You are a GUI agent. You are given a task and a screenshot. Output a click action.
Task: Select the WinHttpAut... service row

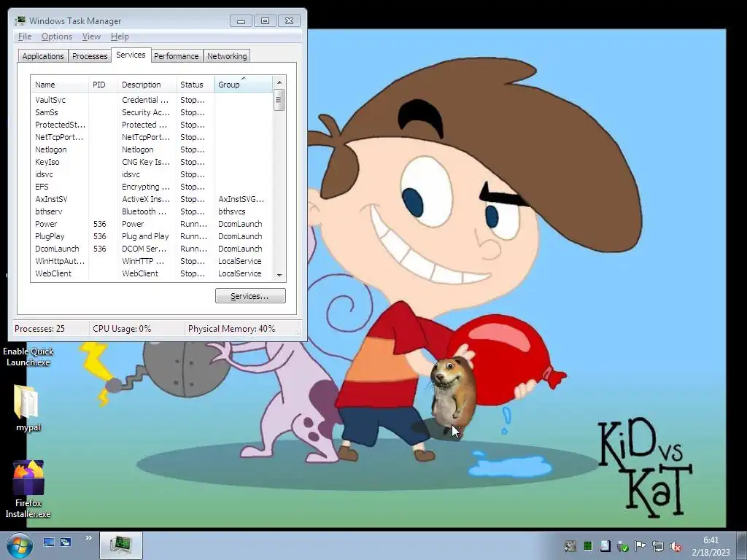click(152, 261)
